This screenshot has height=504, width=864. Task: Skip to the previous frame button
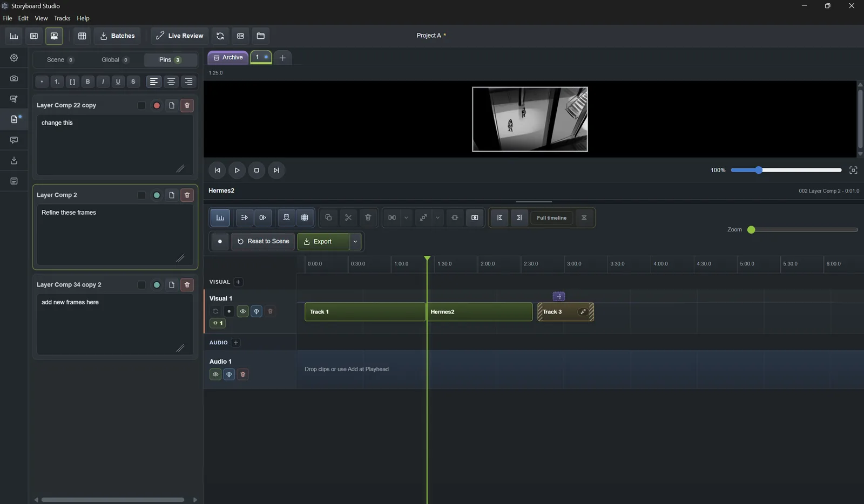[x=217, y=170]
